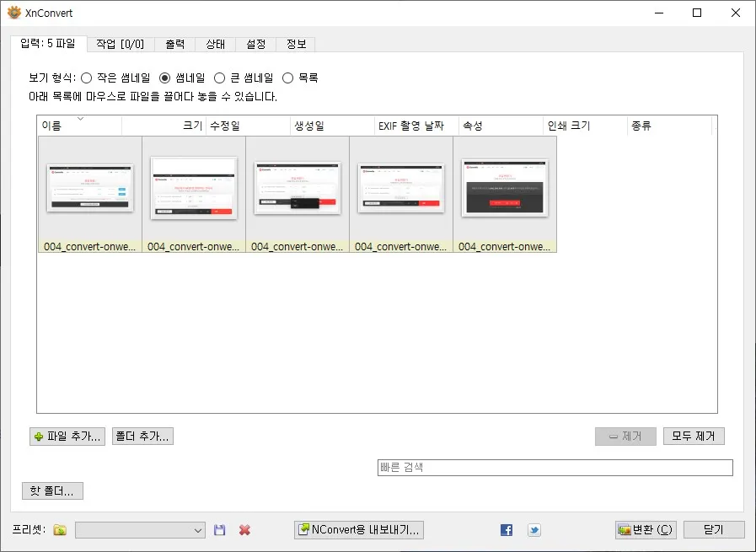The image size is (756, 552).
Task: Sort by the 수정일 column header
Action: pos(249,126)
